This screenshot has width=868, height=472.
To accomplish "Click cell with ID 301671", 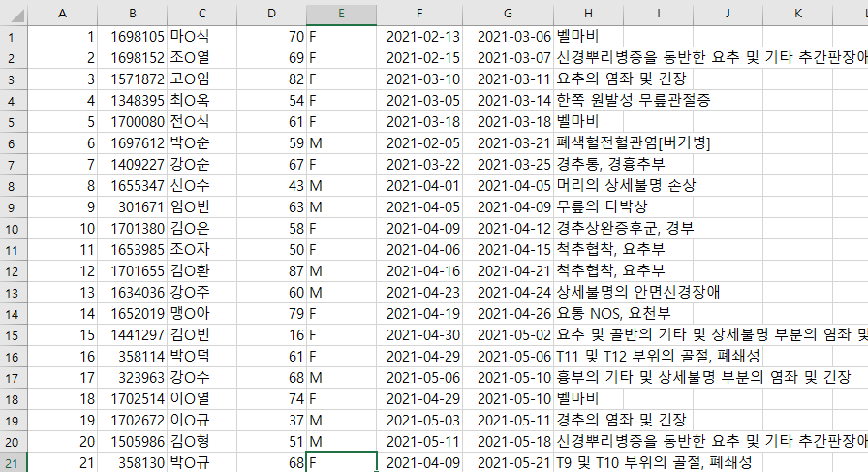I will pos(132,207).
